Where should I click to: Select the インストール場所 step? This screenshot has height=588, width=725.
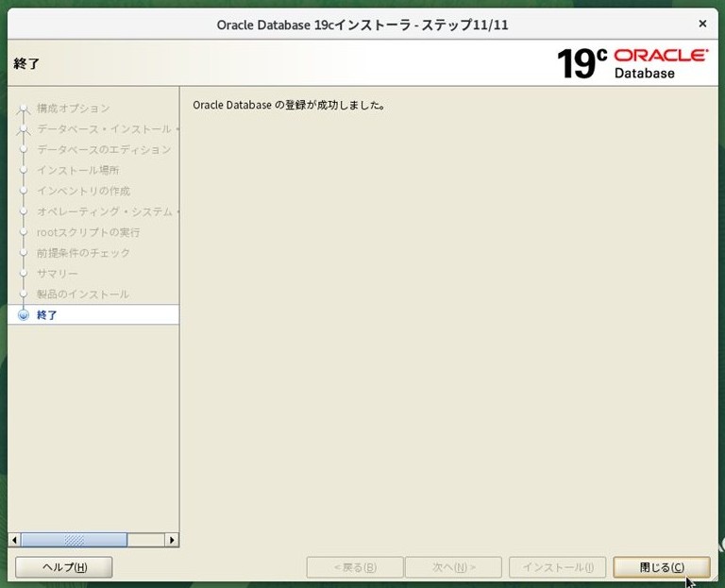point(78,170)
